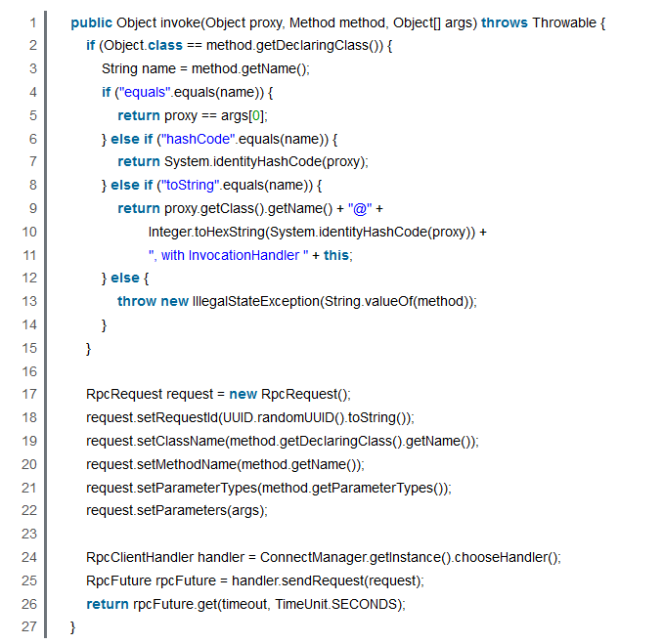Click the ", with InvocationHandler " string

(x=228, y=255)
